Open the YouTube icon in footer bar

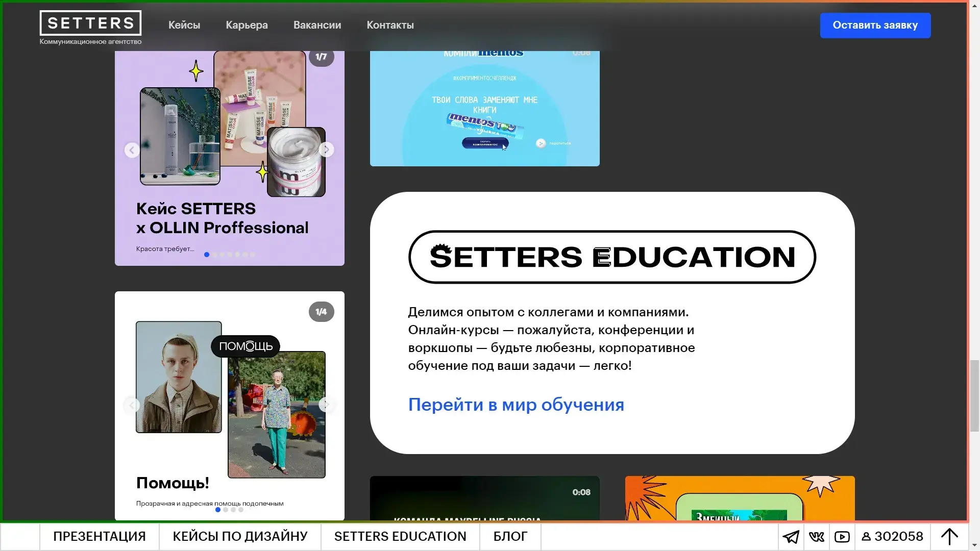[x=842, y=537]
